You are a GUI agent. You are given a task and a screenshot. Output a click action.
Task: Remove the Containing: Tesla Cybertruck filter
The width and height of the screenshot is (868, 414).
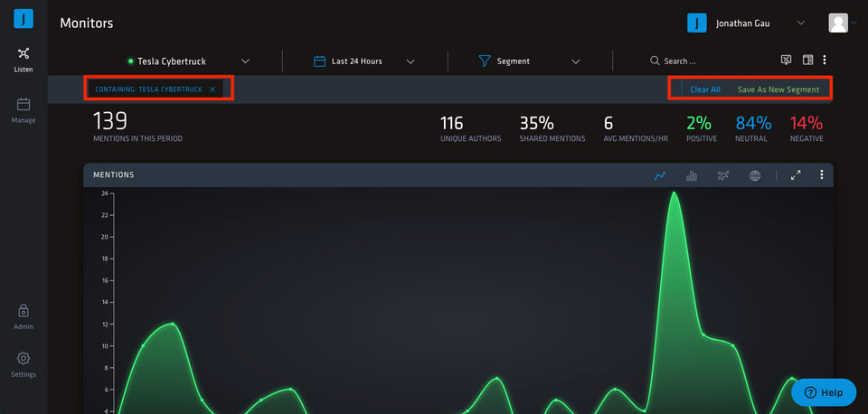[x=212, y=89]
